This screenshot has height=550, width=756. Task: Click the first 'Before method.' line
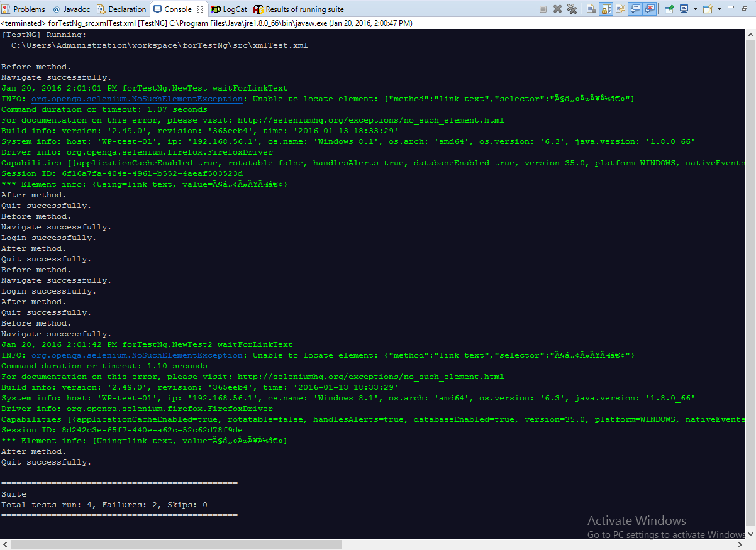36,67
